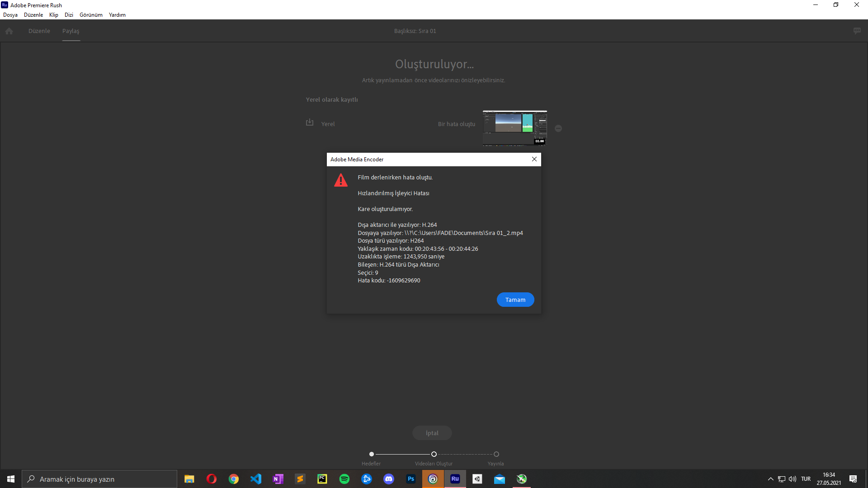Open the feedback chat bubble icon
Viewport: 868px width, 488px height.
pos(857,31)
